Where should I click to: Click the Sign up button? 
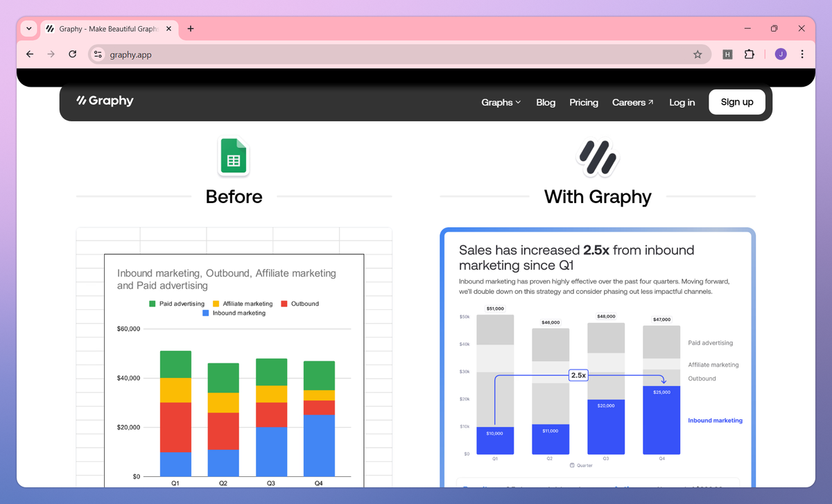click(x=737, y=102)
